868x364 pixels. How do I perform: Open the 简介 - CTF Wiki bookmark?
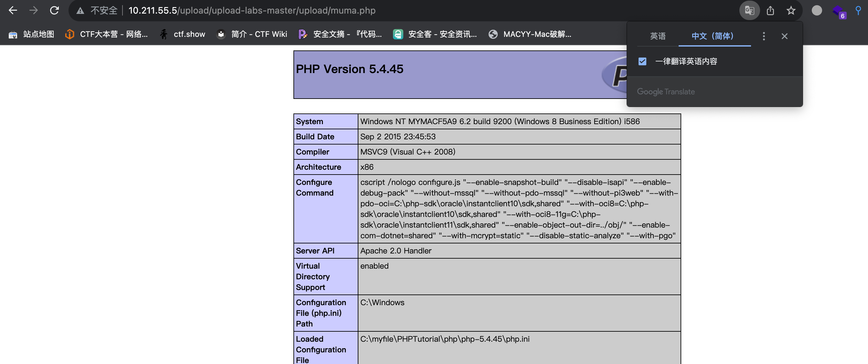(x=252, y=34)
